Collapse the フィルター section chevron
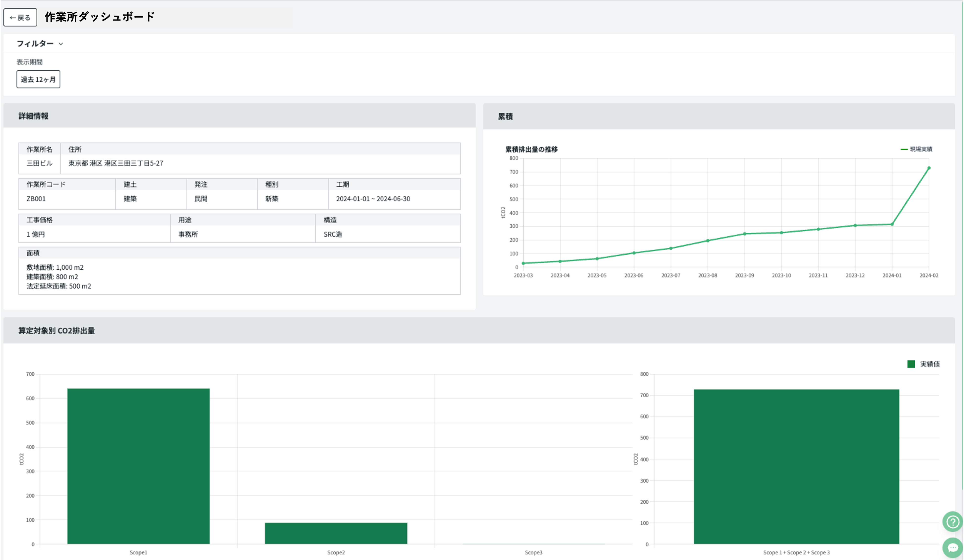964x560 pixels. click(61, 44)
